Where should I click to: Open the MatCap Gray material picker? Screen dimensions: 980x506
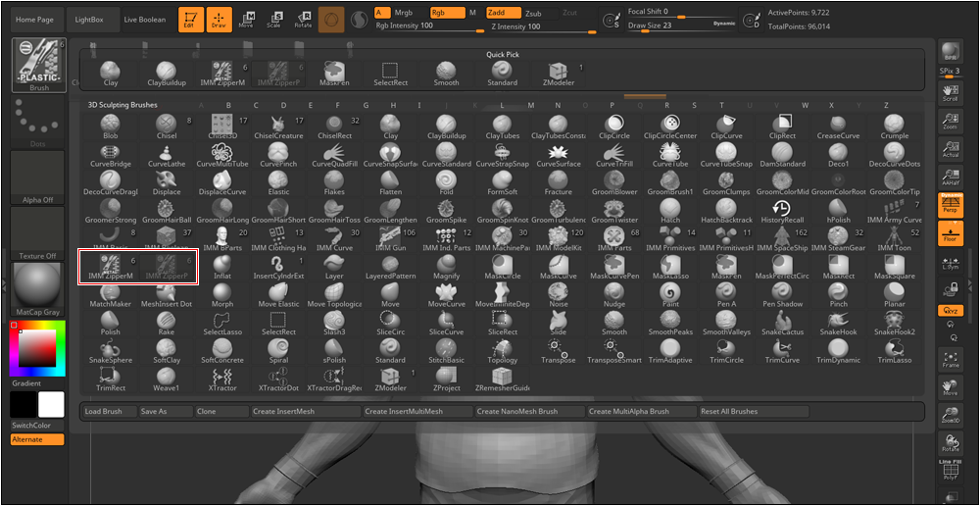(37, 287)
